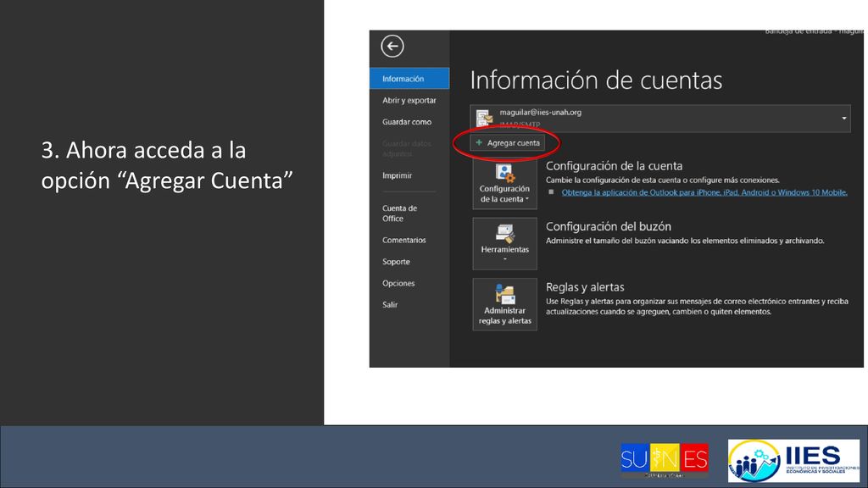868x488 pixels.
Task: Click the Use Reglas y alertas description text
Action: coord(697,307)
